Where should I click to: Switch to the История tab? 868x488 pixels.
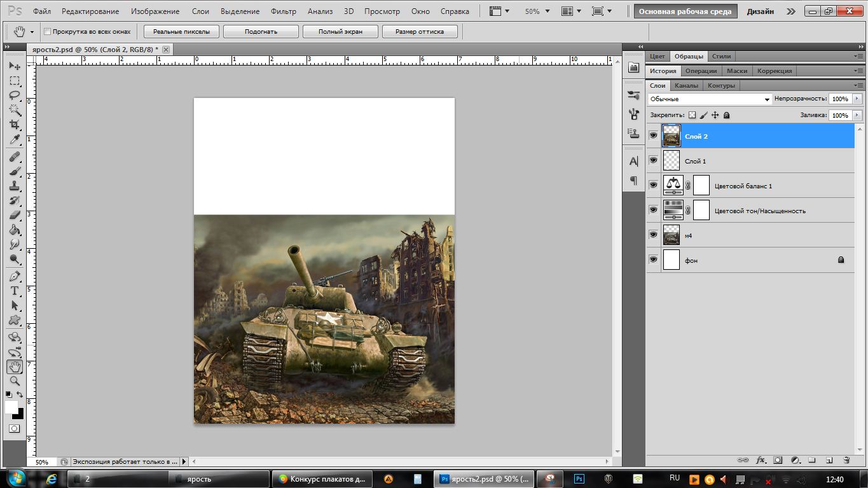click(663, 71)
